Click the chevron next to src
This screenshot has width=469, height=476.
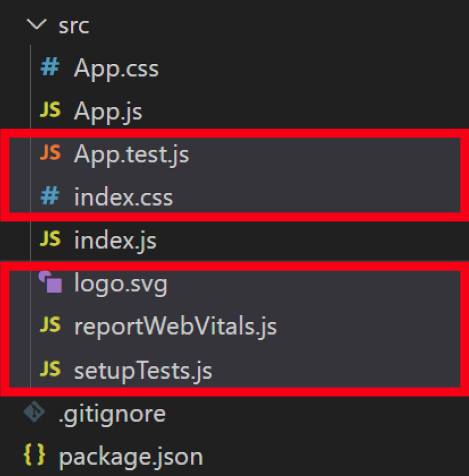[36, 24]
